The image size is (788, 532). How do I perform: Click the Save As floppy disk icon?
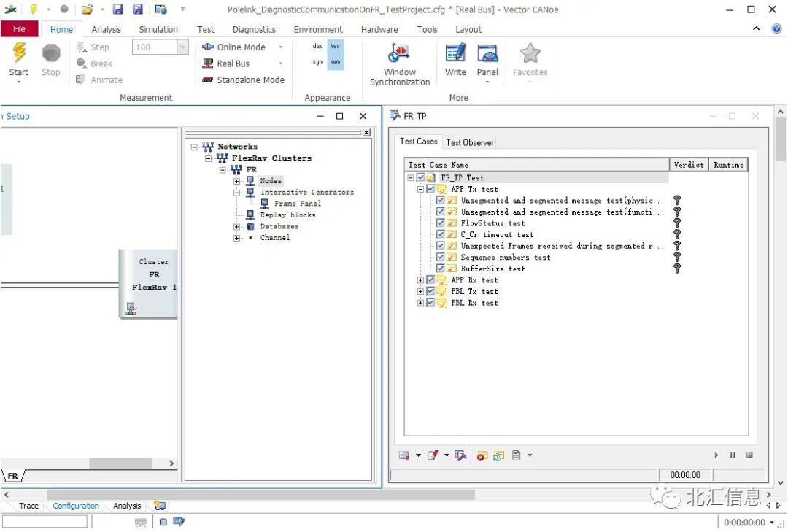click(137, 9)
